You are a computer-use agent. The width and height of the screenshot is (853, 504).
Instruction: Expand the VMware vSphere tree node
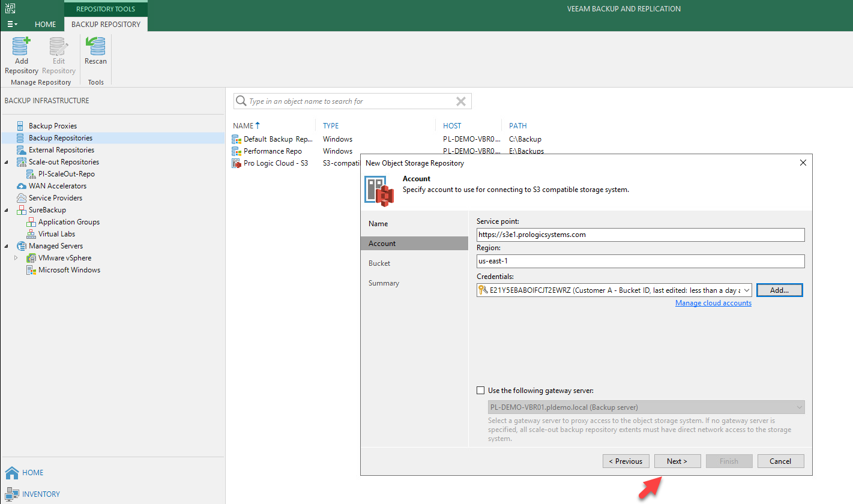[x=16, y=258]
